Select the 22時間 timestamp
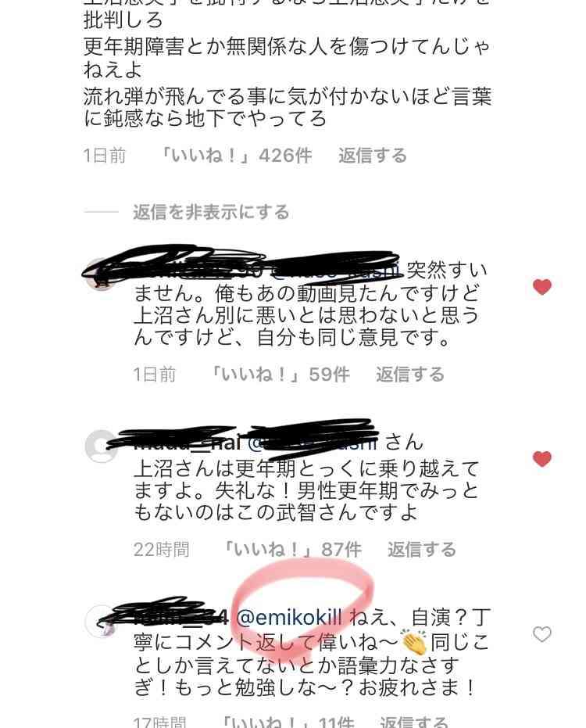This screenshot has height=728, width=586. click(161, 549)
